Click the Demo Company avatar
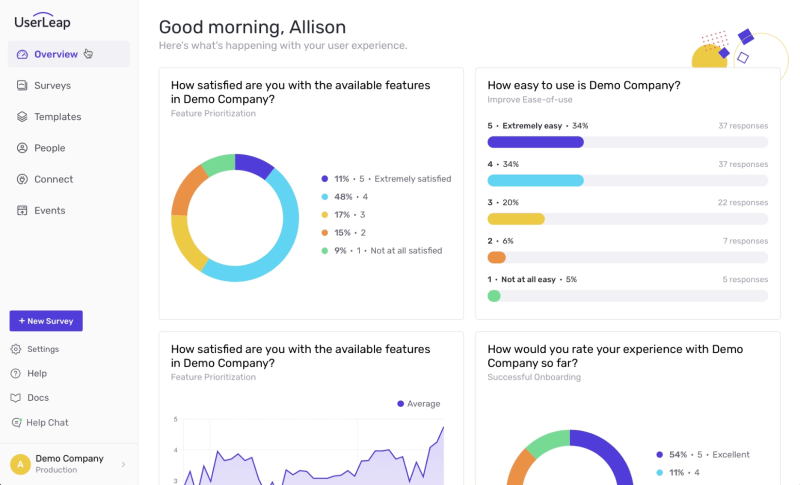This screenshot has height=485, width=800. tap(20, 464)
